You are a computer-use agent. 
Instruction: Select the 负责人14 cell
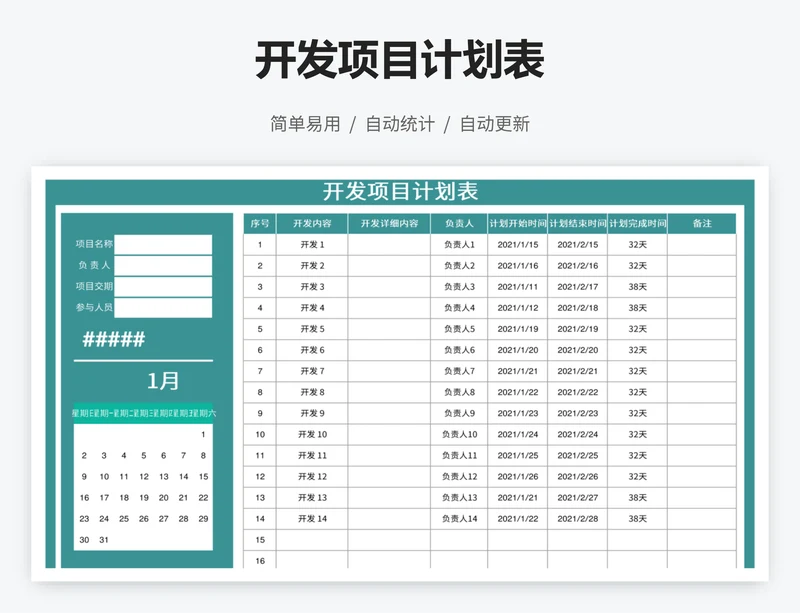[x=459, y=519]
